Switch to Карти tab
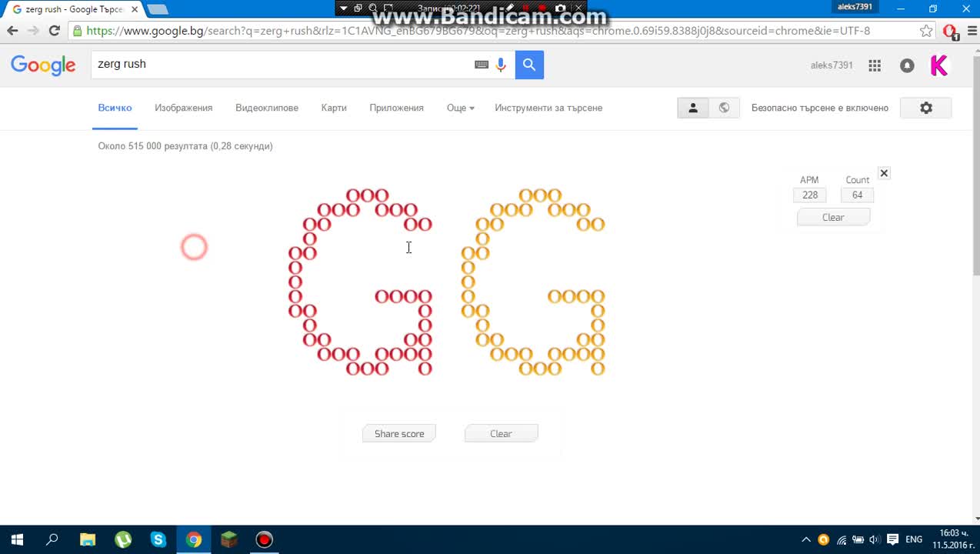 [x=334, y=108]
